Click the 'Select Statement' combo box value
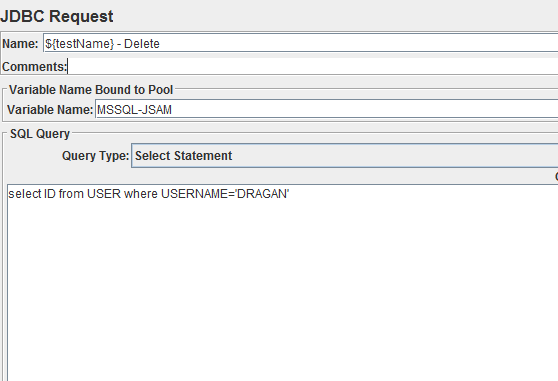Viewport: 558px width, 381px height. [x=183, y=156]
